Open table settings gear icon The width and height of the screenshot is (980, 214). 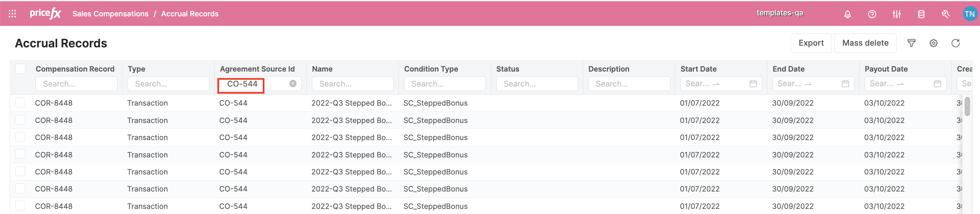click(x=933, y=43)
